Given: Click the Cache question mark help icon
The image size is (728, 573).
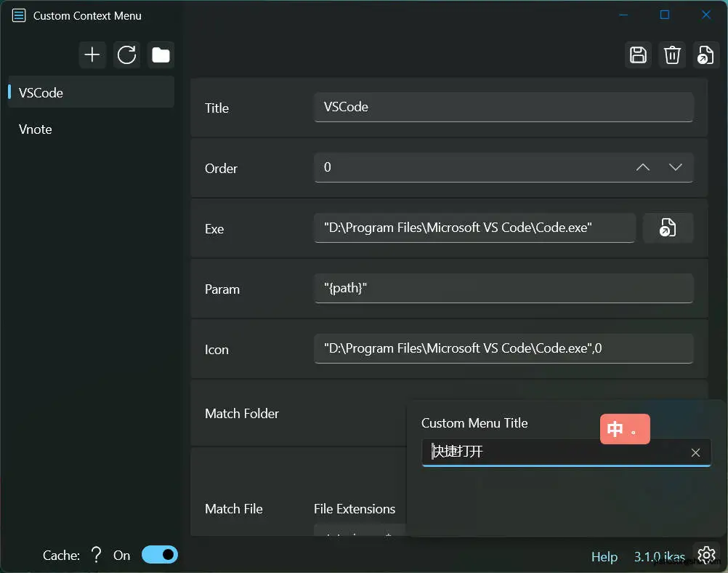Looking at the screenshot, I should [96, 555].
